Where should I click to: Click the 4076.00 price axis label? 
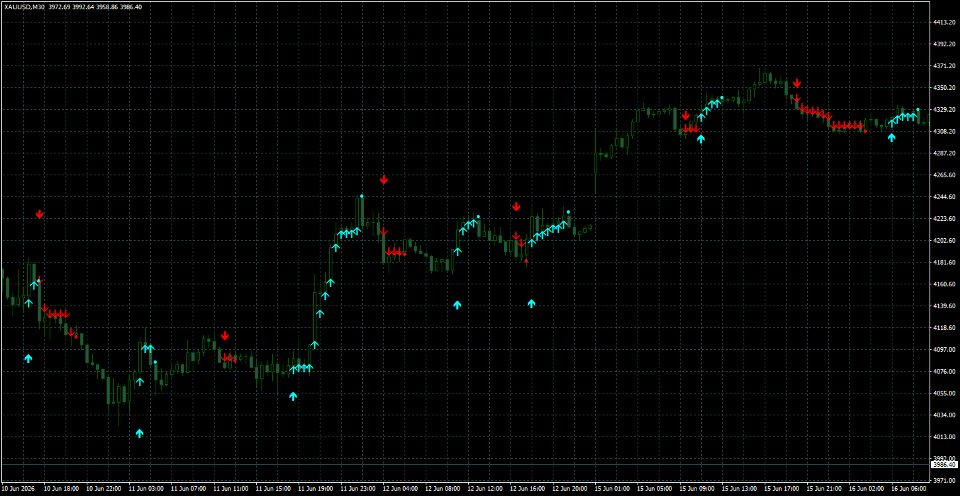(x=945, y=371)
